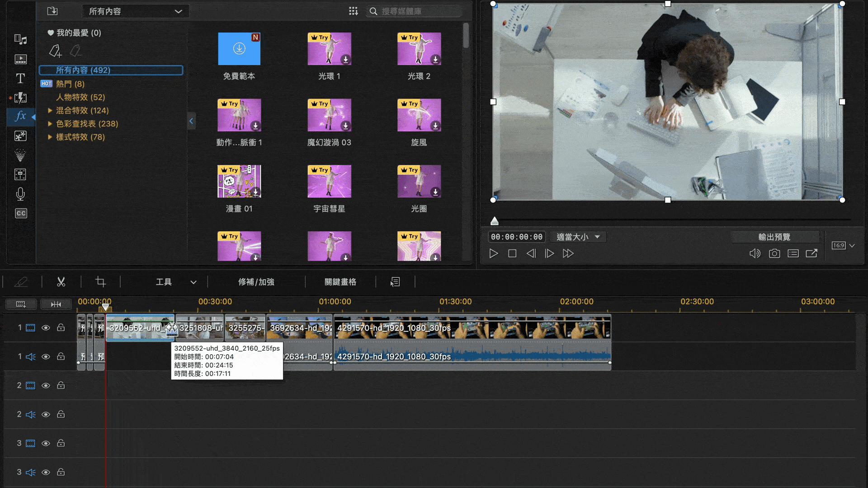Image resolution: width=868 pixels, height=488 pixels.
Task: Switch library to grid view icon
Action: coord(354,11)
